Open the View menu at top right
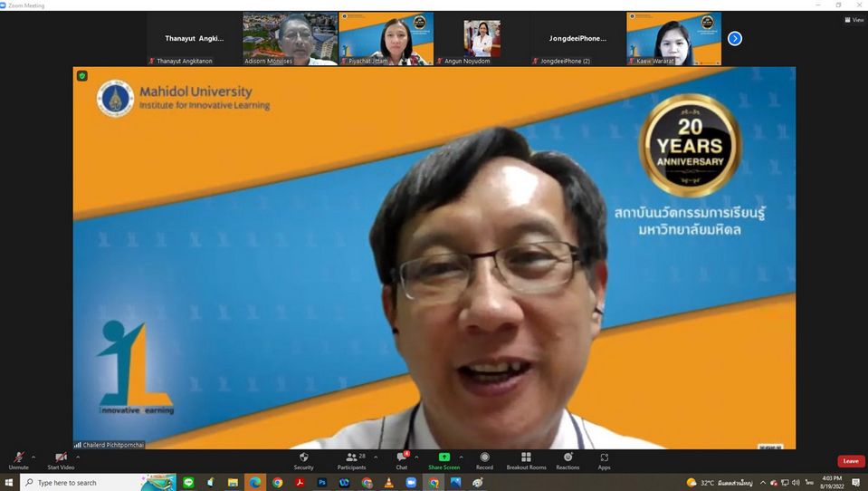The image size is (868, 491). click(854, 20)
